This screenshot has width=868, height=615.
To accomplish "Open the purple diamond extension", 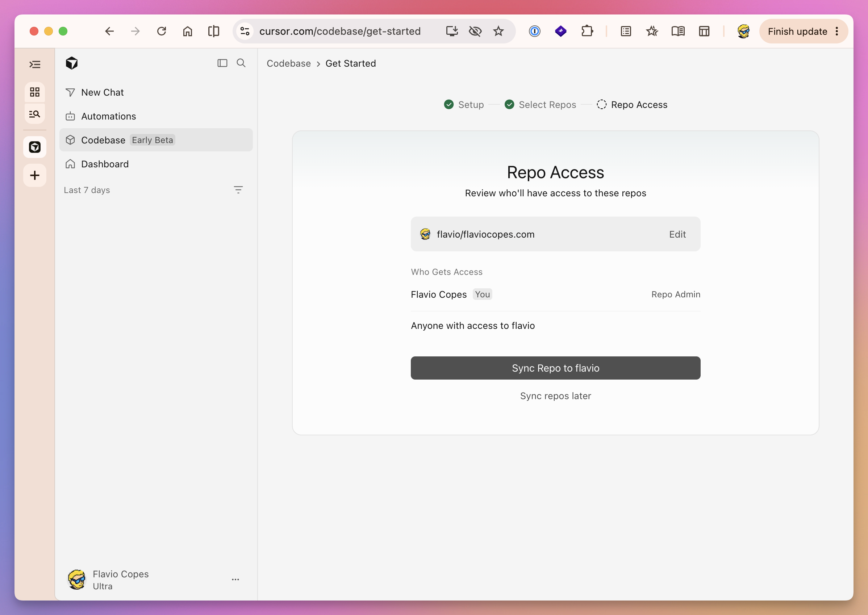I will point(560,31).
